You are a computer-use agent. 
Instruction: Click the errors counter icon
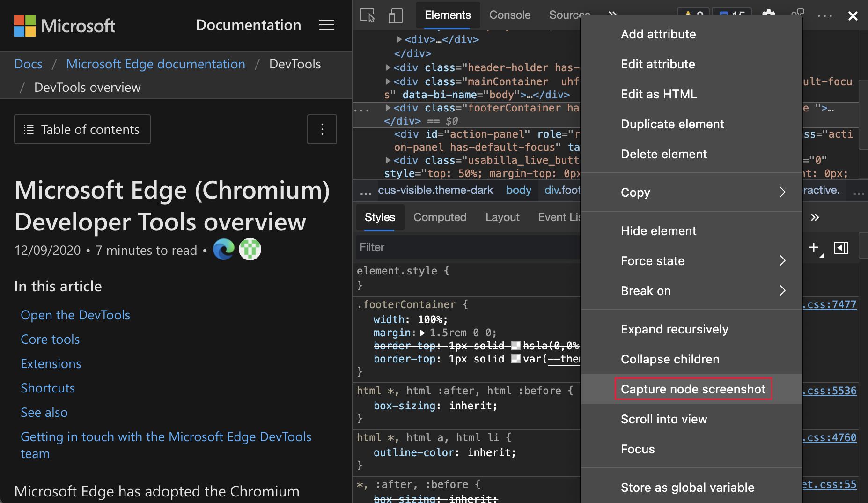click(731, 14)
